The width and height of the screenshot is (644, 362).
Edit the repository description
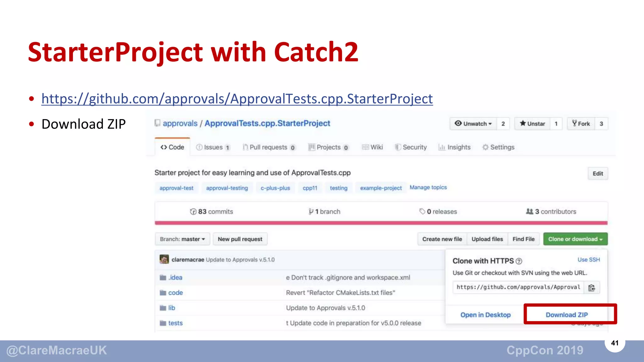tap(598, 173)
